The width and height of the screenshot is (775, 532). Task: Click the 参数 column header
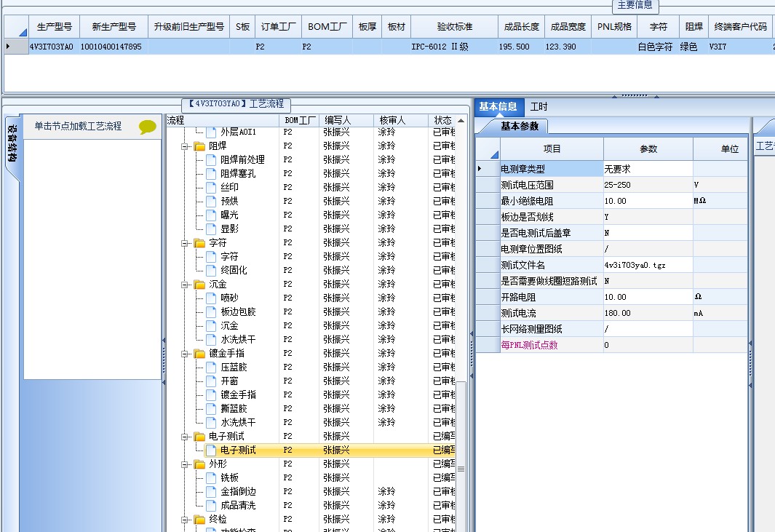click(648, 148)
